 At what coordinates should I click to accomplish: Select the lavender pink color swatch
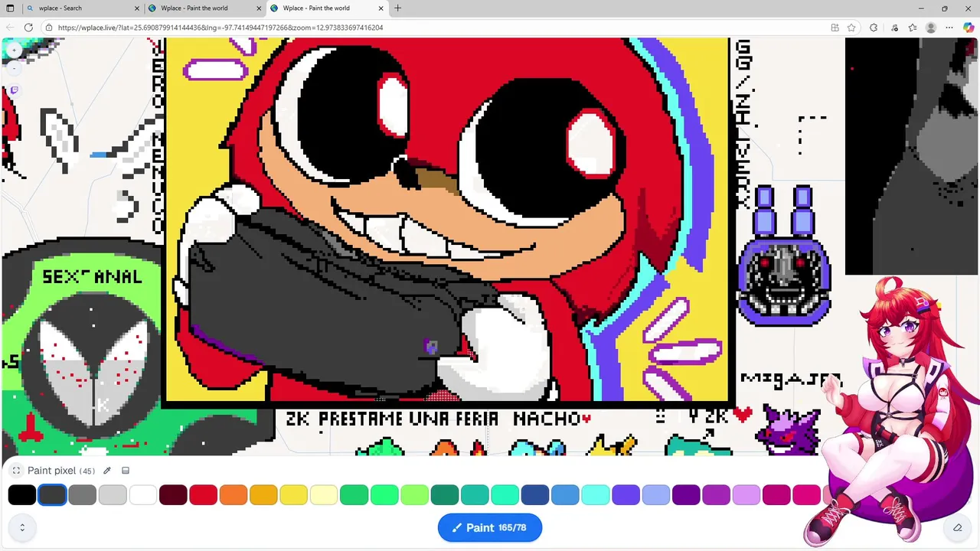(x=746, y=495)
